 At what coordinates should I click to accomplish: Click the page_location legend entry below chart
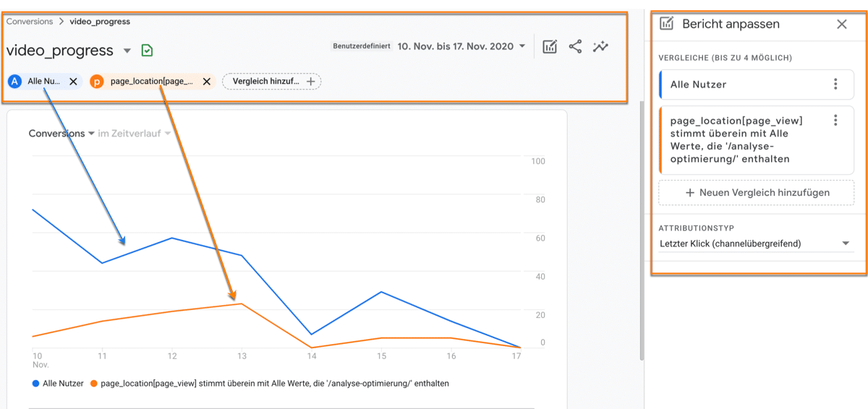(x=270, y=384)
